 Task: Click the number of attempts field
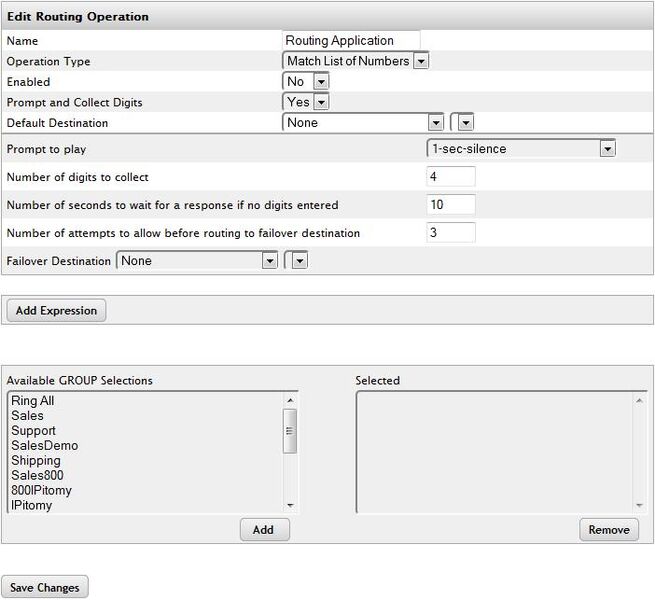point(450,233)
